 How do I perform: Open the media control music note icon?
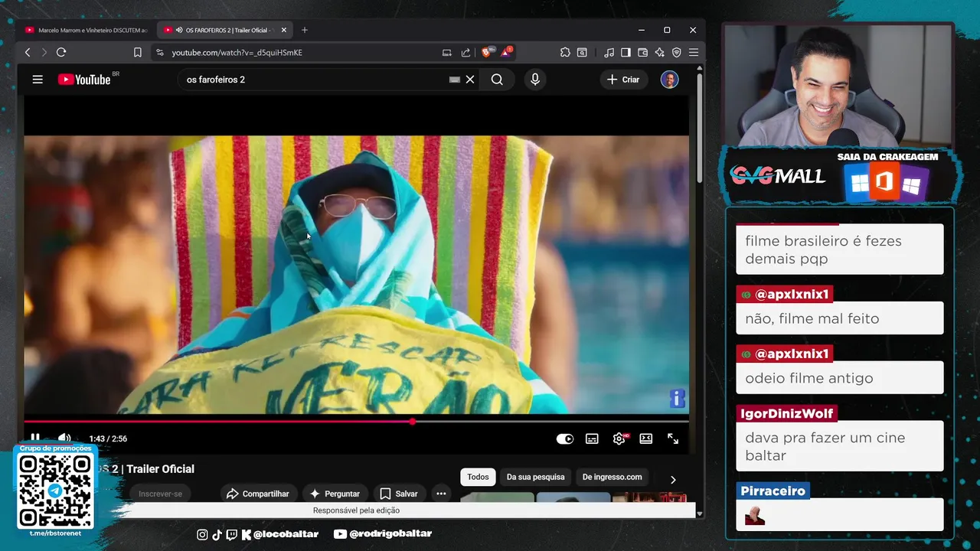[x=609, y=52]
